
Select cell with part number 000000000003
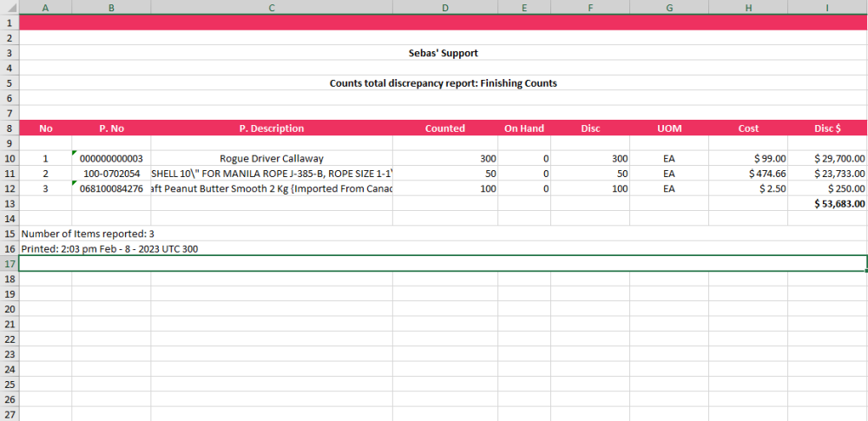pyautogui.click(x=111, y=158)
